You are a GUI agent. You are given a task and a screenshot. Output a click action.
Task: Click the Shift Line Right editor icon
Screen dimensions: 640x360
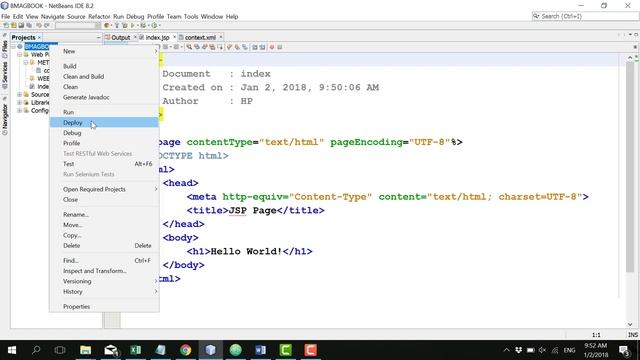262,47
